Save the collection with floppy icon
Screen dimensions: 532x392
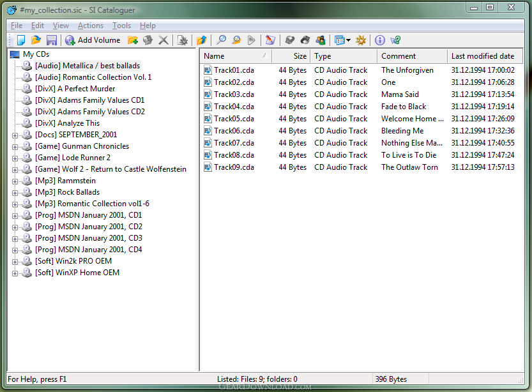click(52, 40)
